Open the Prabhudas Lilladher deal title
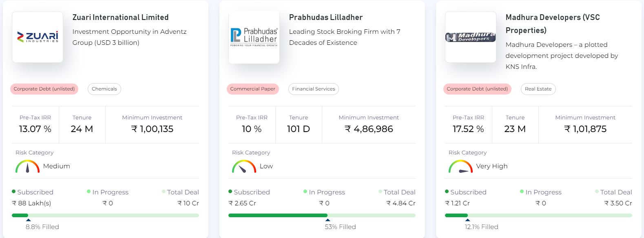Image resolution: width=644 pixels, height=238 pixels. 326,18
